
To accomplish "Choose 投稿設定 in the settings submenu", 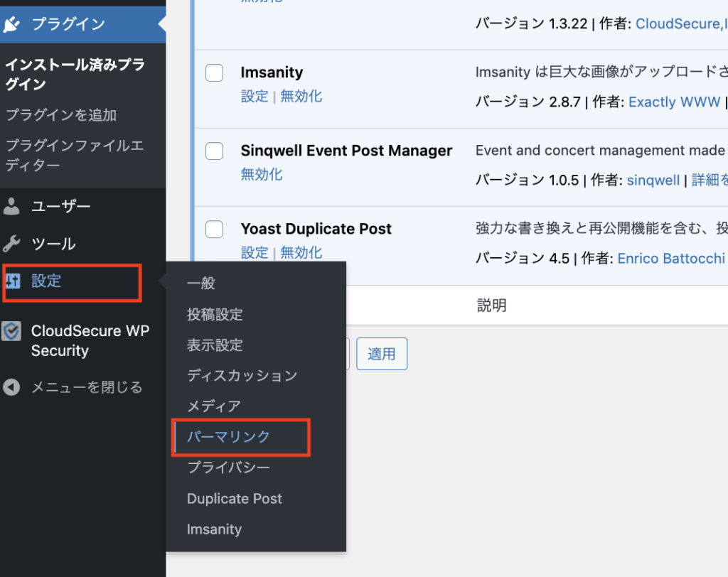I will click(x=215, y=314).
